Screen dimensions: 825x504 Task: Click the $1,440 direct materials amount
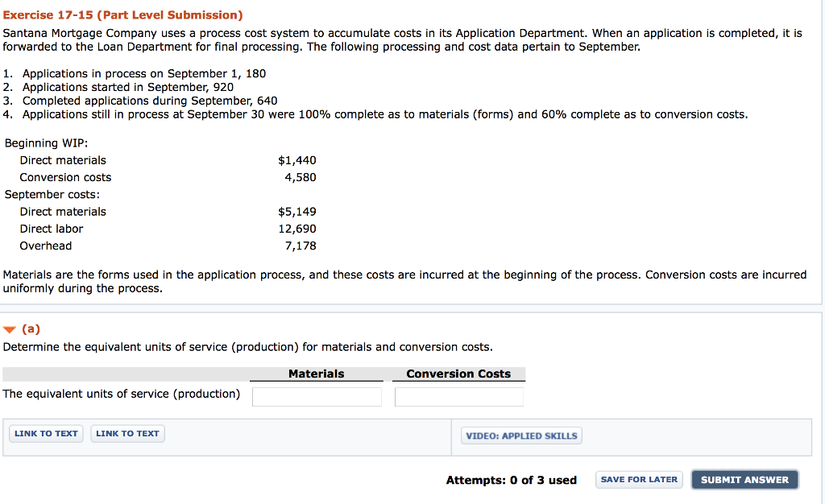click(x=296, y=160)
